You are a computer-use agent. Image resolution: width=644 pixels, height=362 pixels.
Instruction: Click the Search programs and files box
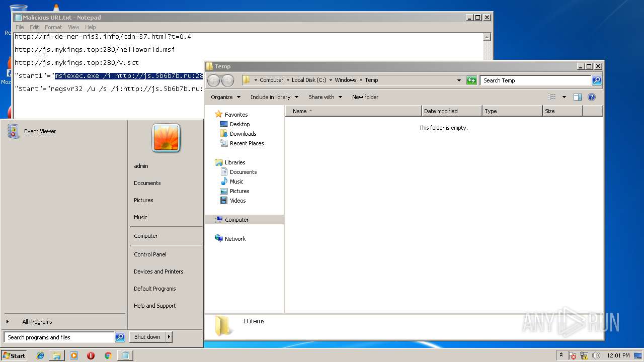tap(59, 337)
